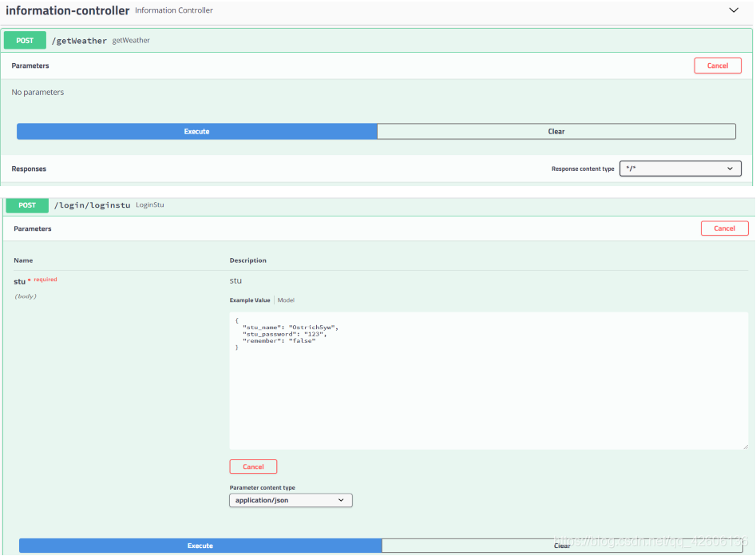Image resolution: width=756 pixels, height=556 pixels.
Task: Click the information-controller heading
Action: click(x=68, y=10)
